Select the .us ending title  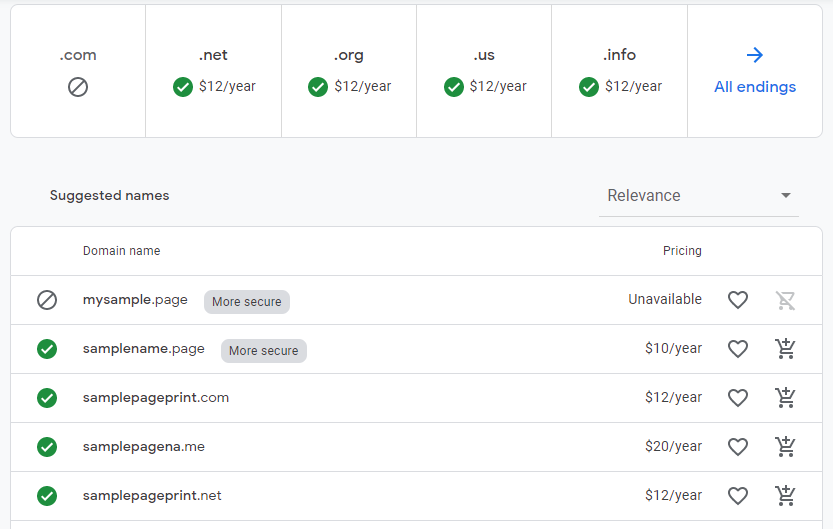(x=484, y=55)
